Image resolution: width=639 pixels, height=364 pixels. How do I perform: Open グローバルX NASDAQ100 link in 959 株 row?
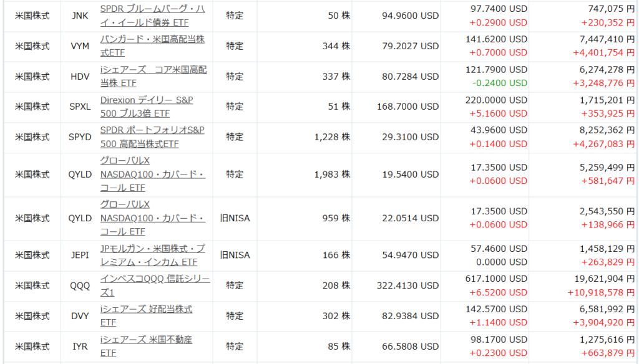[152, 218]
